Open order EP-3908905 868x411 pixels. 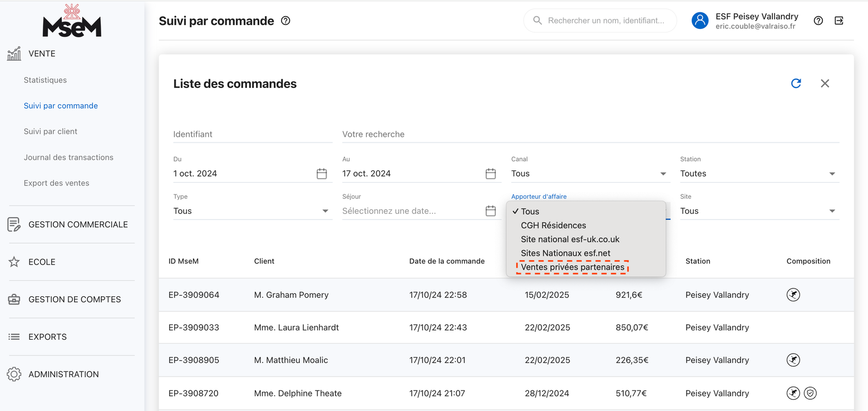click(x=194, y=360)
